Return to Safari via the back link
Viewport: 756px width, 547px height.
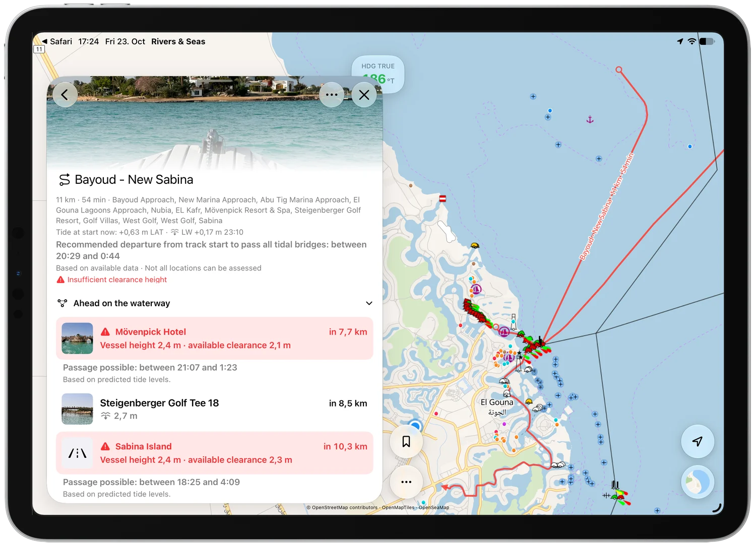click(x=57, y=41)
